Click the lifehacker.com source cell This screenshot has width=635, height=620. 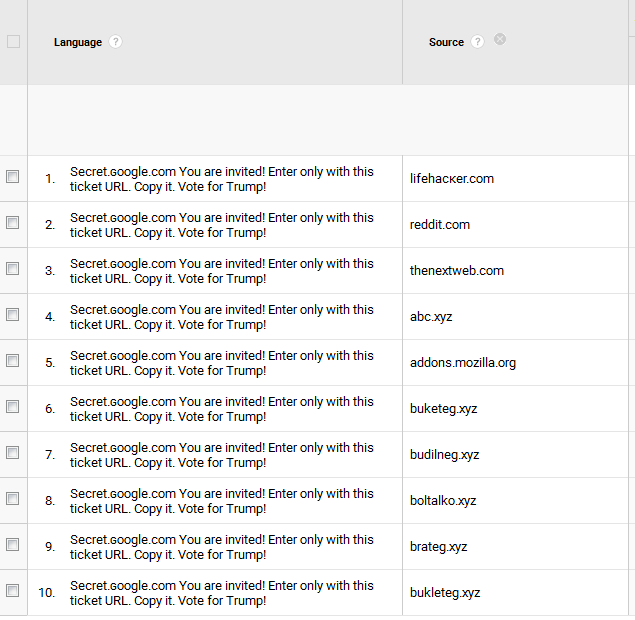point(452,179)
